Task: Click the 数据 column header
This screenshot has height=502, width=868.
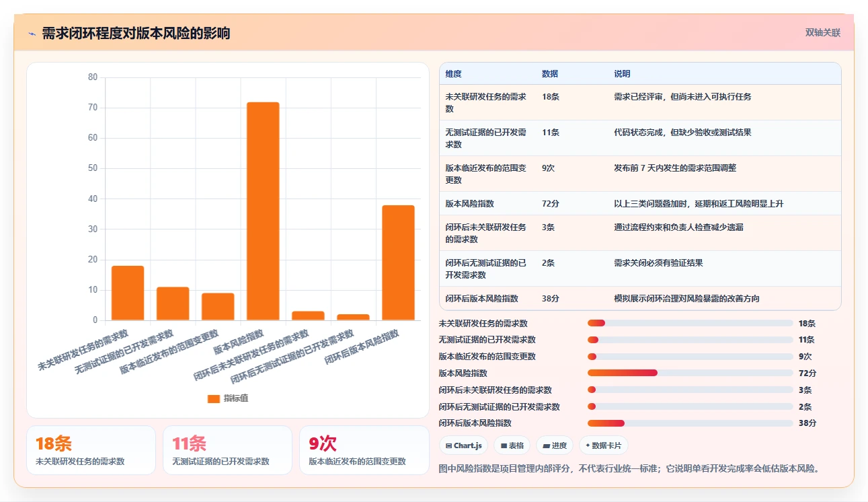Action: [550, 74]
